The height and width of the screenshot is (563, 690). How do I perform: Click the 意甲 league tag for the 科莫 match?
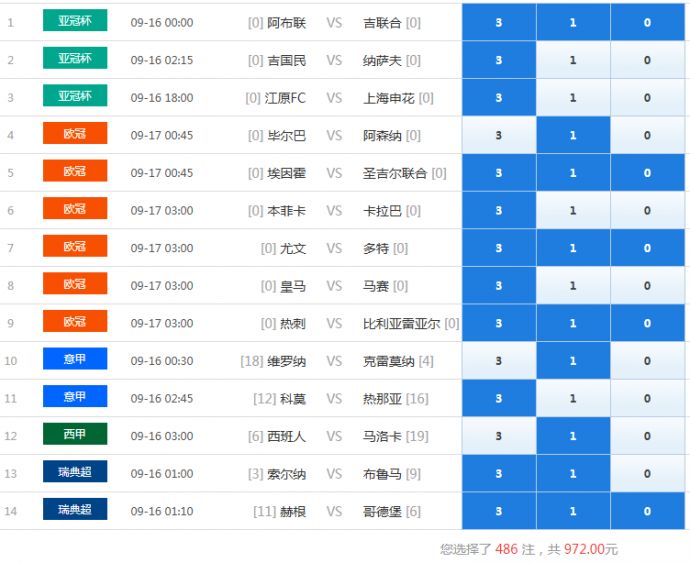click(75, 397)
